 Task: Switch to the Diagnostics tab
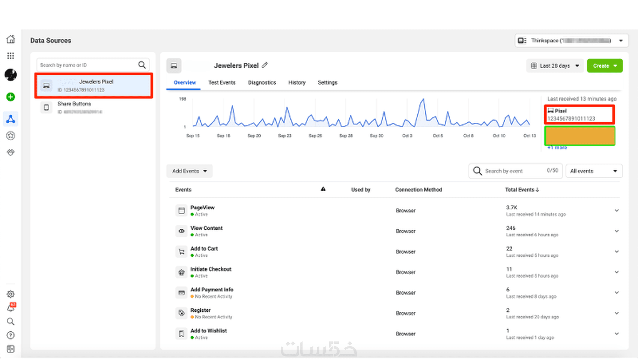262,83
